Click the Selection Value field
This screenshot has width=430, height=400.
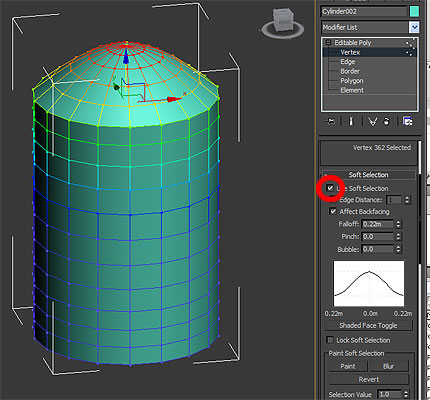pos(389,394)
